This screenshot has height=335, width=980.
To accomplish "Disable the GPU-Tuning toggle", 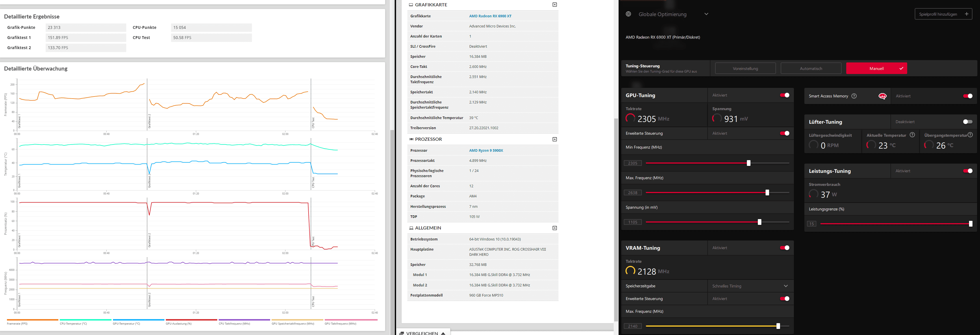I will (x=784, y=95).
